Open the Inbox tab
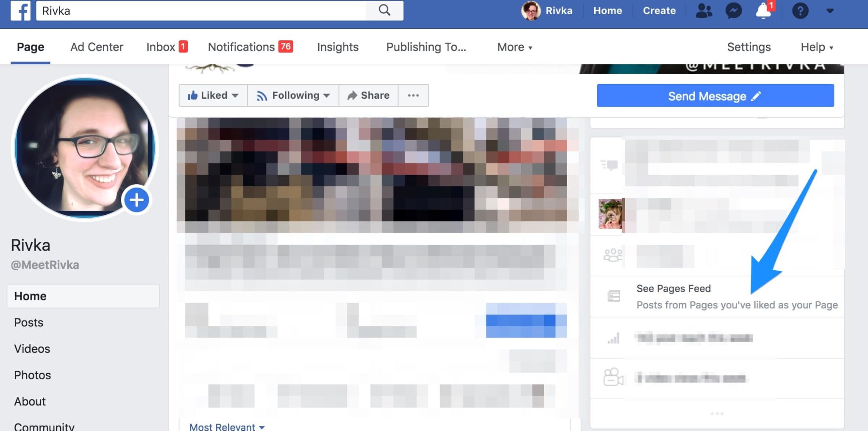This screenshot has width=868, height=431. pos(167,47)
